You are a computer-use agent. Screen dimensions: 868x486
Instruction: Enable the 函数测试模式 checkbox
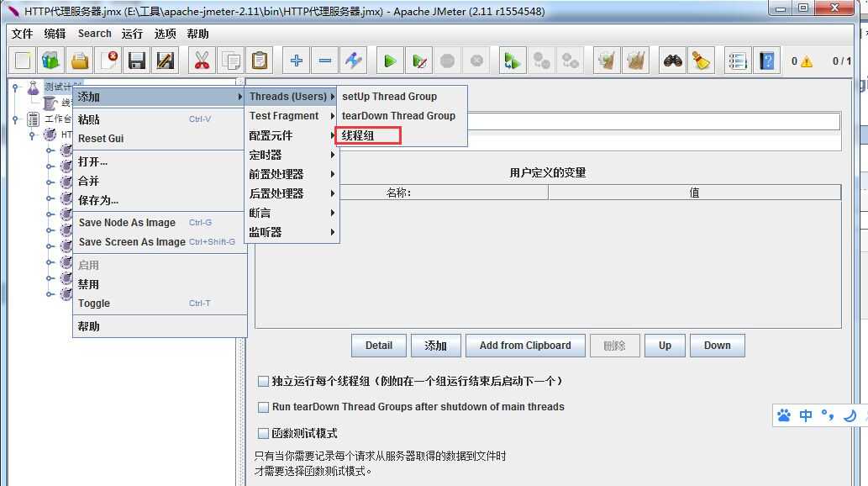(264, 433)
